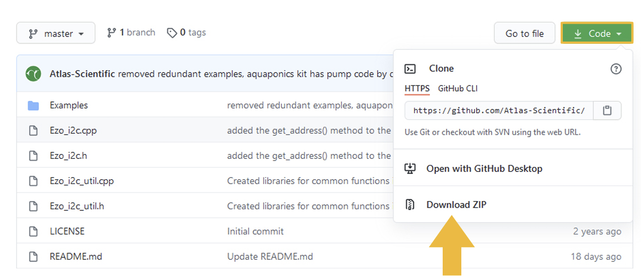Open the 1 branch link

(131, 33)
